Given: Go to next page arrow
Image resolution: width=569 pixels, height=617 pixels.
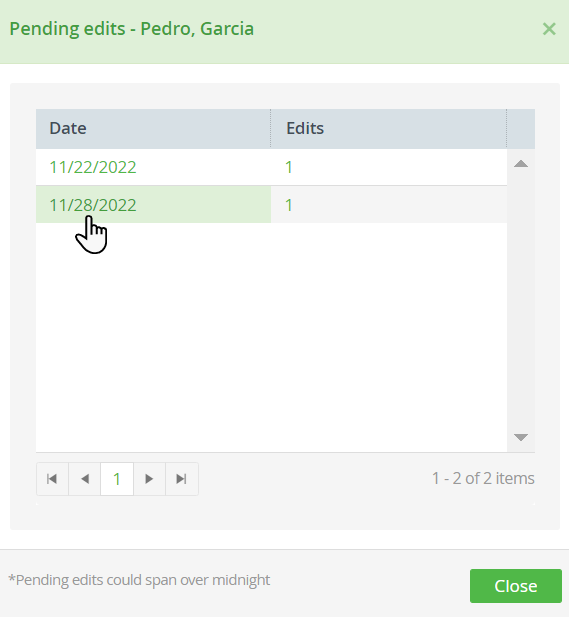Looking at the screenshot, I should (x=149, y=479).
